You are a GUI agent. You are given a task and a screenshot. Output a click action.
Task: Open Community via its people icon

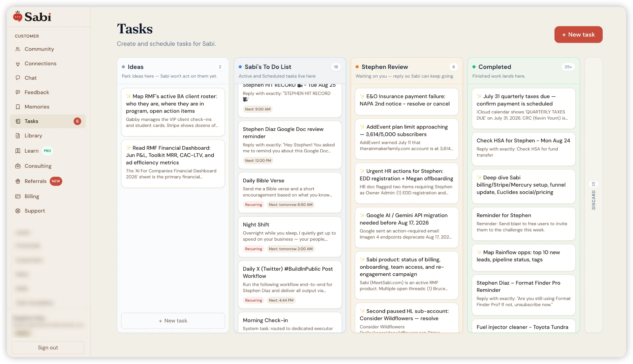pyautogui.click(x=18, y=49)
